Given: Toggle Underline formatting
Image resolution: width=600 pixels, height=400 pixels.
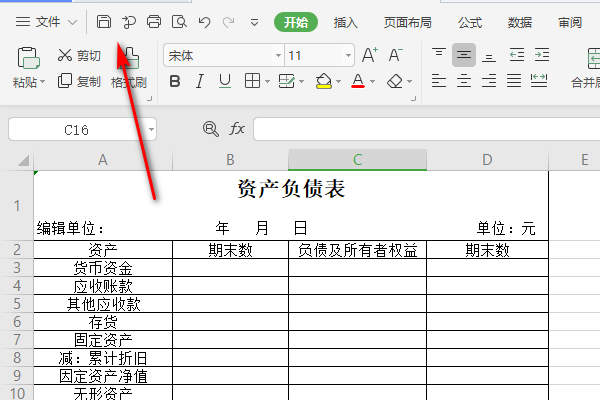Looking at the screenshot, I should (225, 81).
